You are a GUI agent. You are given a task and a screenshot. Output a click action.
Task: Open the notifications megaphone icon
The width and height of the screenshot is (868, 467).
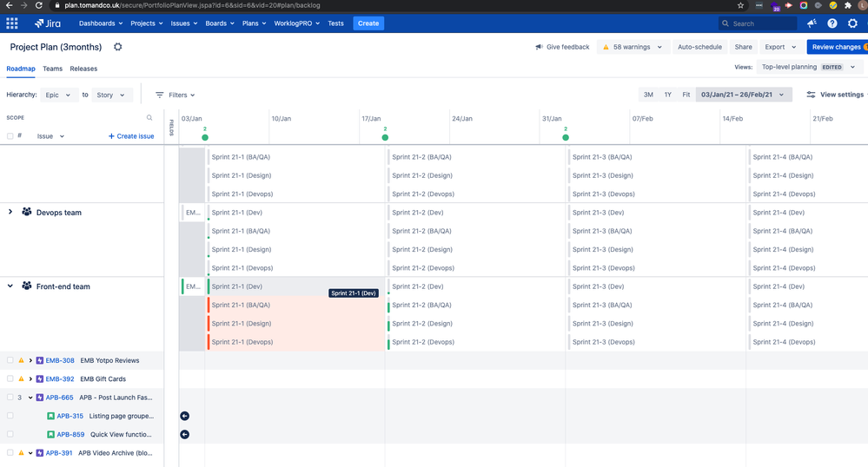tap(812, 23)
